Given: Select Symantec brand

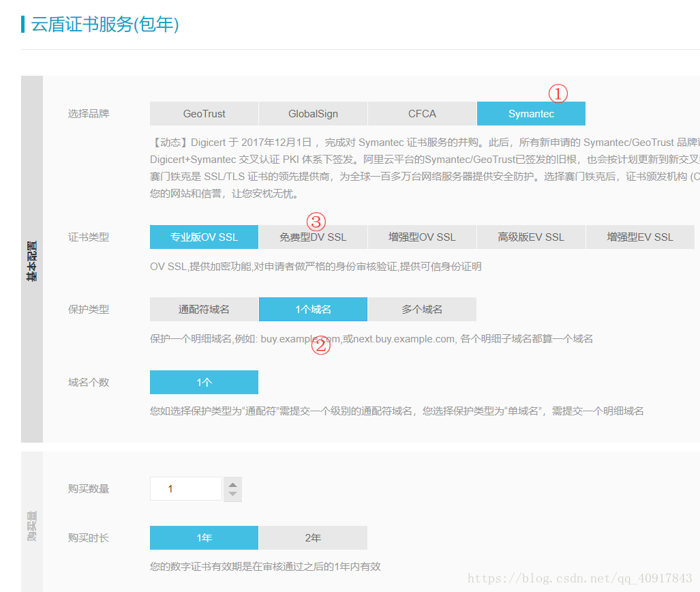Looking at the screenshot, I should point(531,113).
